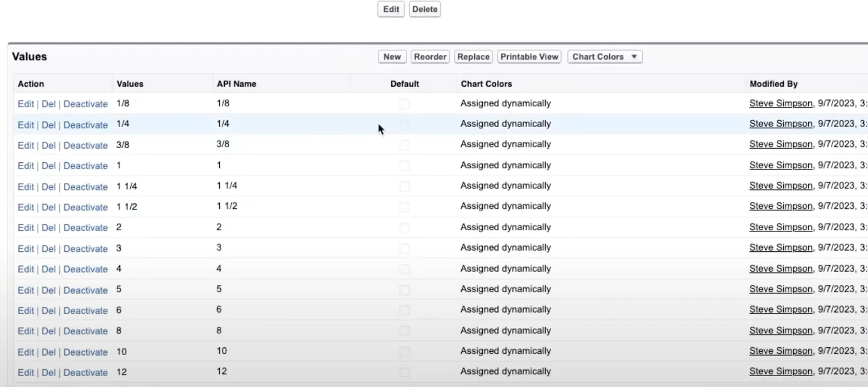Del link for value 6
The image size is (868, 387).
[48, 311]
